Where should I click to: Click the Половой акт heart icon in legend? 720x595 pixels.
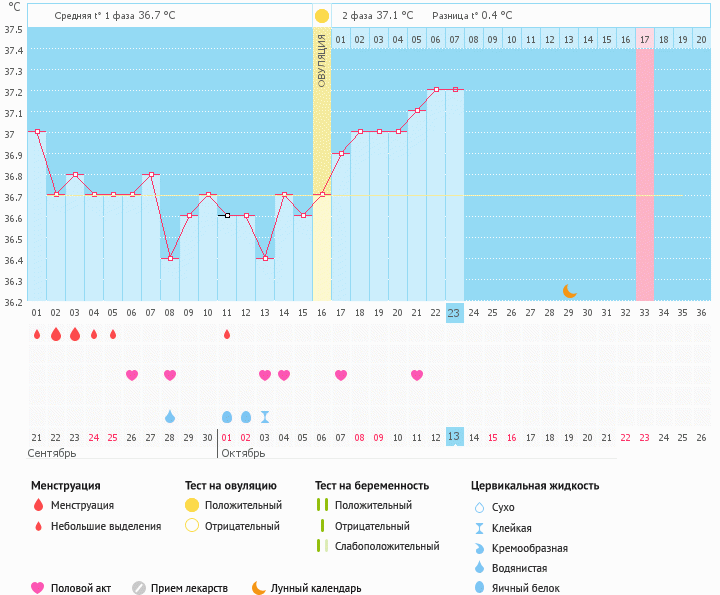click(x=38, y=588)
